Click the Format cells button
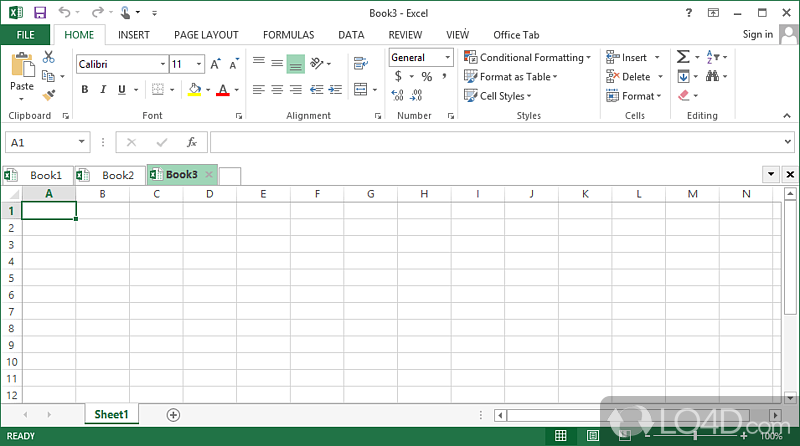Viewport: 800px width, 446px height. point(634,96)
